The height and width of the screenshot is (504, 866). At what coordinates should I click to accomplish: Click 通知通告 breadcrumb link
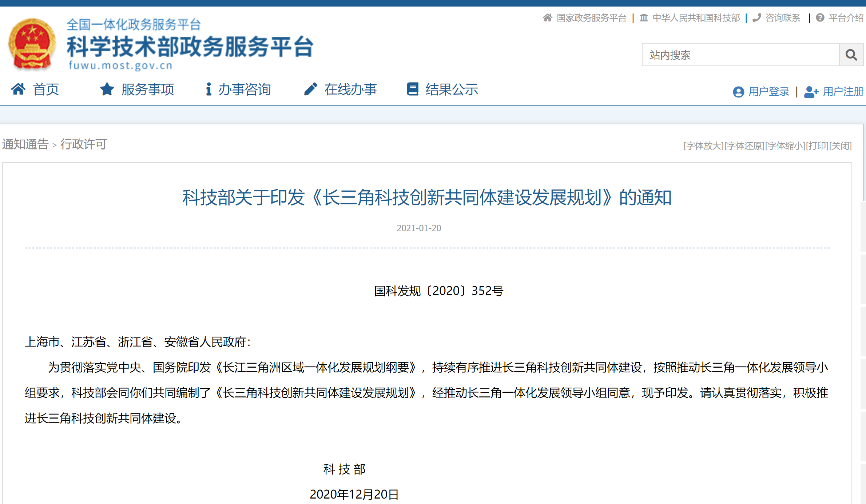click(x=25, y=144)
